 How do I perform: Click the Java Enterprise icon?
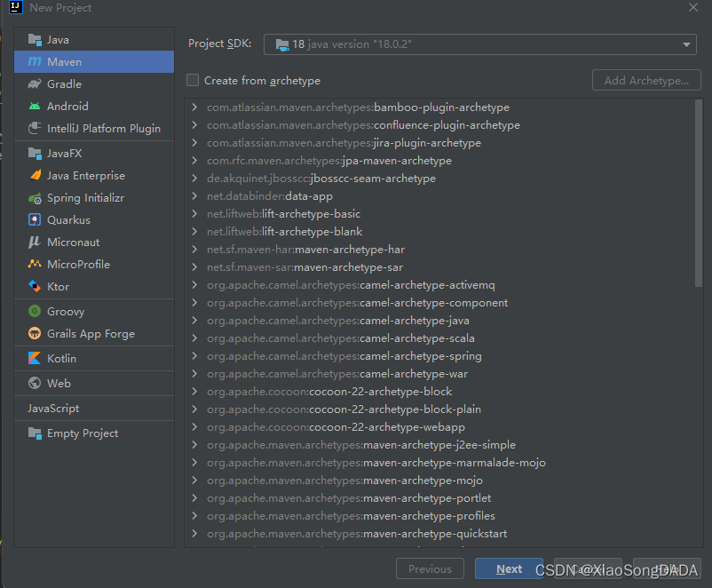click(x=35, y=176)
